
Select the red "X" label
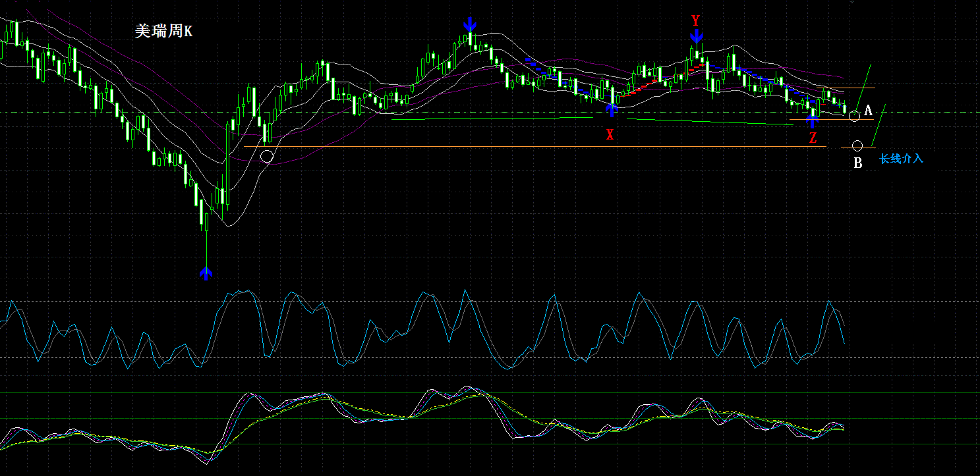610,135
